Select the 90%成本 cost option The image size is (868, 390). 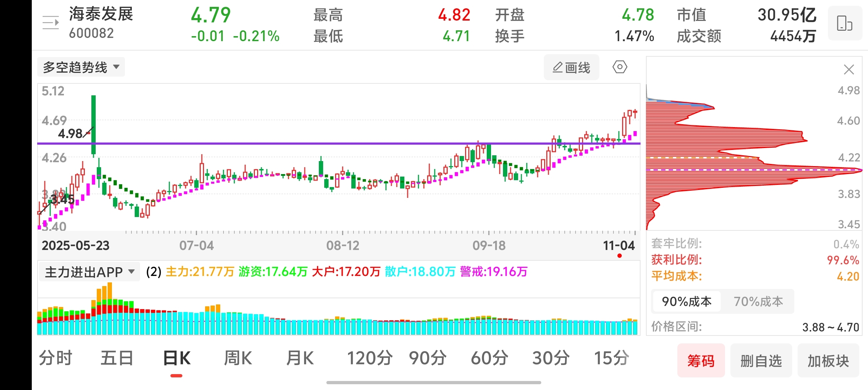(686, 302)
